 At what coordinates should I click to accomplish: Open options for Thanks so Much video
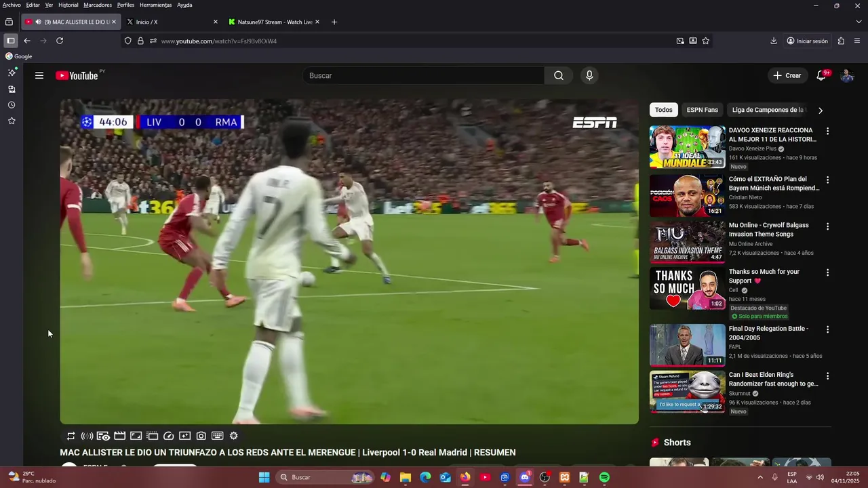point(827,272)
